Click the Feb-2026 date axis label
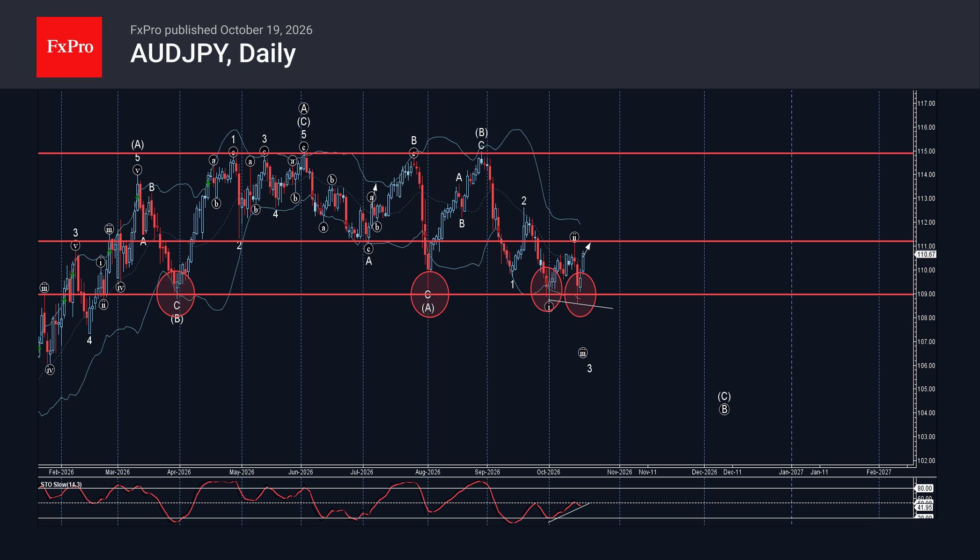This screenshot has width=980, height=560. click(61, 472)
